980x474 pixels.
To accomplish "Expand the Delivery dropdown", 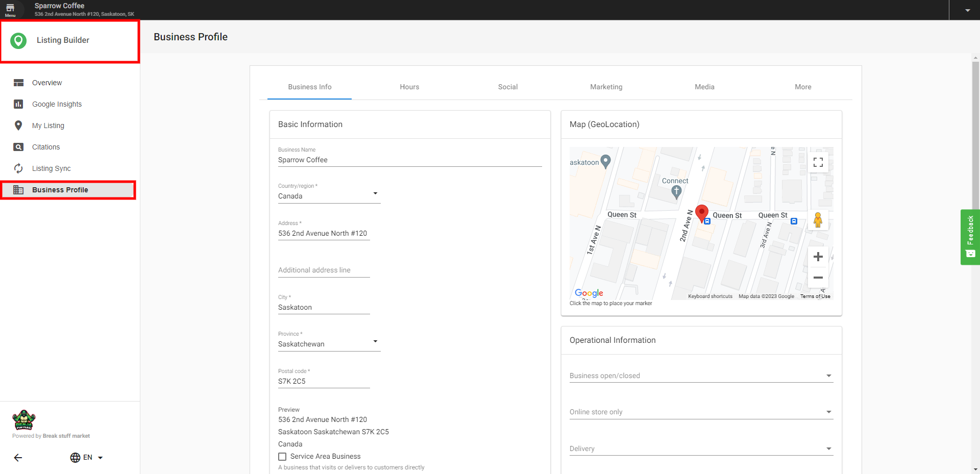I will [701, 448].
